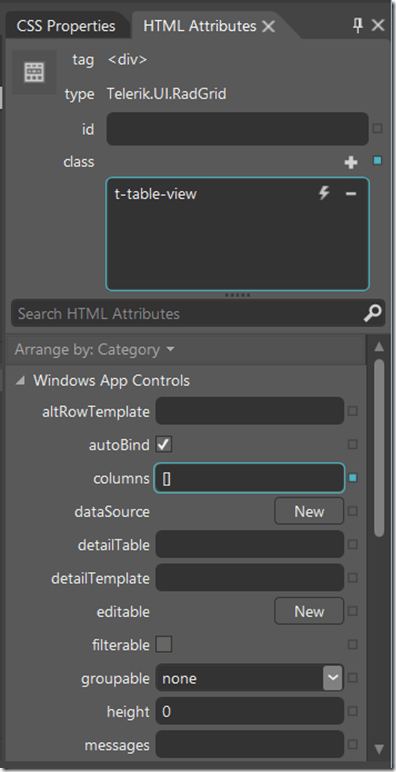The image size is (396, 772).
Task: Select the HTML Attributes tab
Action: (199, 26)
